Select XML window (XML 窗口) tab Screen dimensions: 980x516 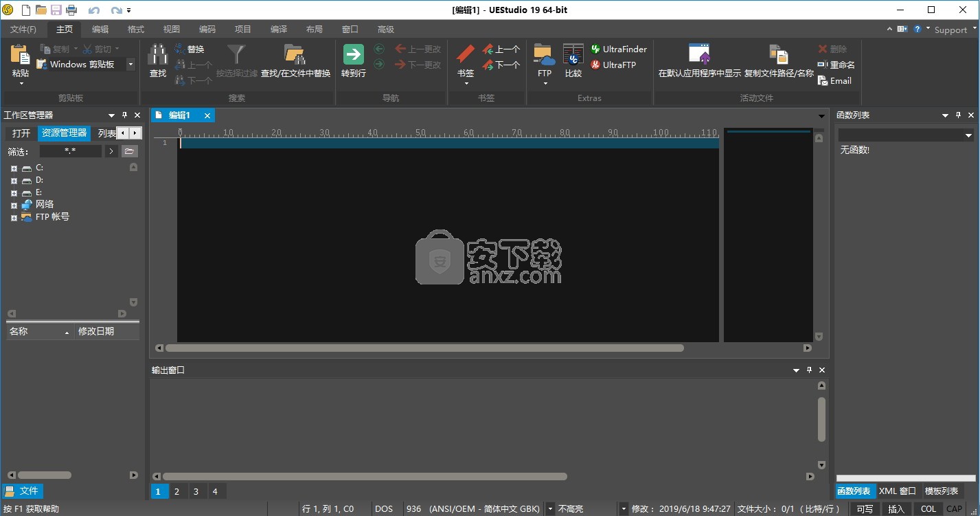pyautogui.click(x=897, y=491)
